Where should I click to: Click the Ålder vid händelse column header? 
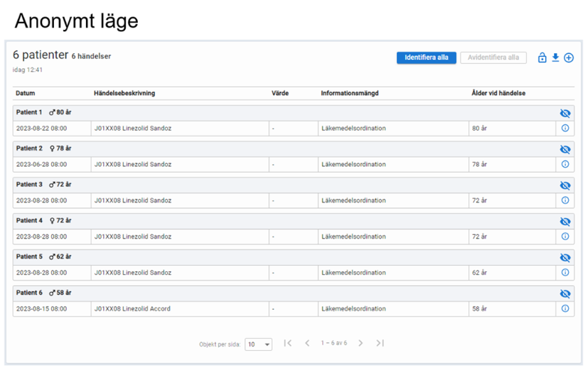click(x=498, y=93)
